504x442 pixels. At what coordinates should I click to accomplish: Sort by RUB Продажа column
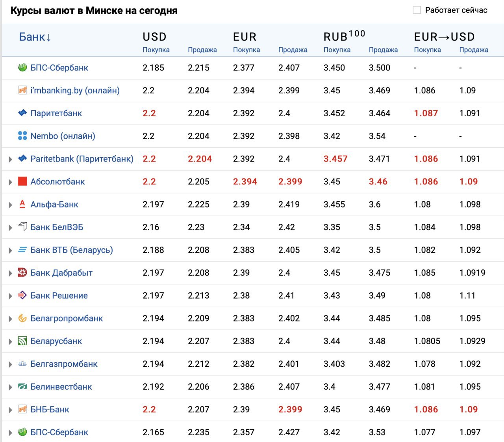(x=383, y=50)
